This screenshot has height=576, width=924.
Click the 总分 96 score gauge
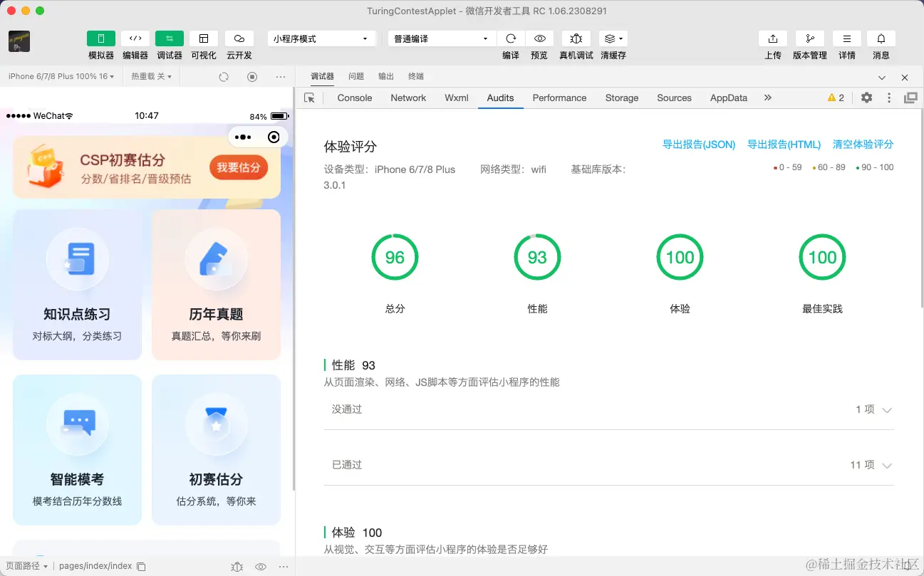pos(395,257)
